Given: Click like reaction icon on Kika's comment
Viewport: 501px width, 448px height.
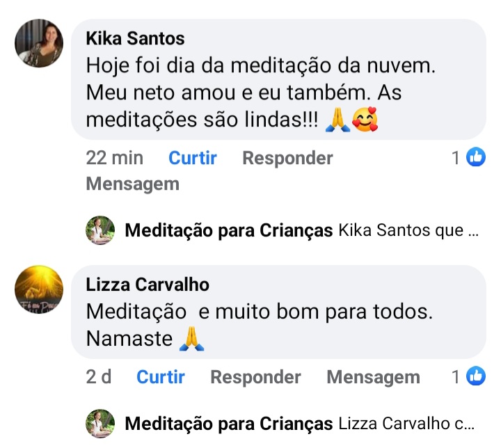Looking at the screenshot, I should tap(476, 158).
